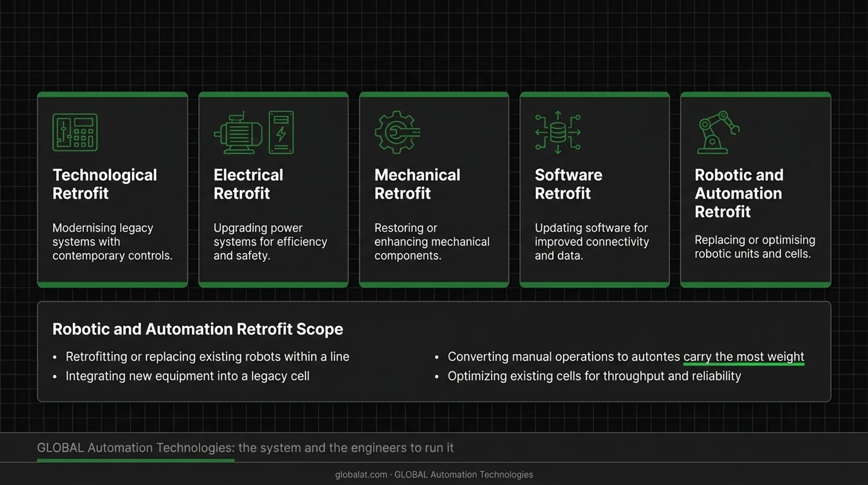Image resolution: width=868 pixels, height=485 pixels.
Task: Click the footer tagline 'GLOBAL Automation Technologies: the system...'
Action: (245, 448)
